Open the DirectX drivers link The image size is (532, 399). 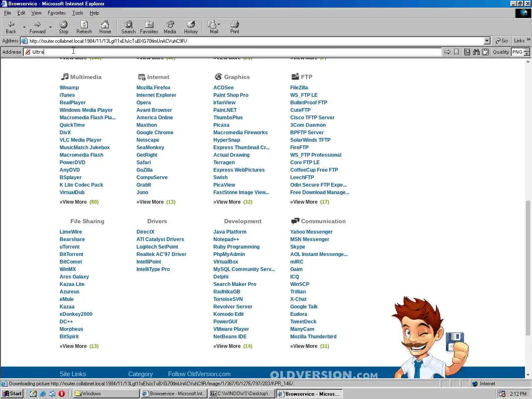145,232
